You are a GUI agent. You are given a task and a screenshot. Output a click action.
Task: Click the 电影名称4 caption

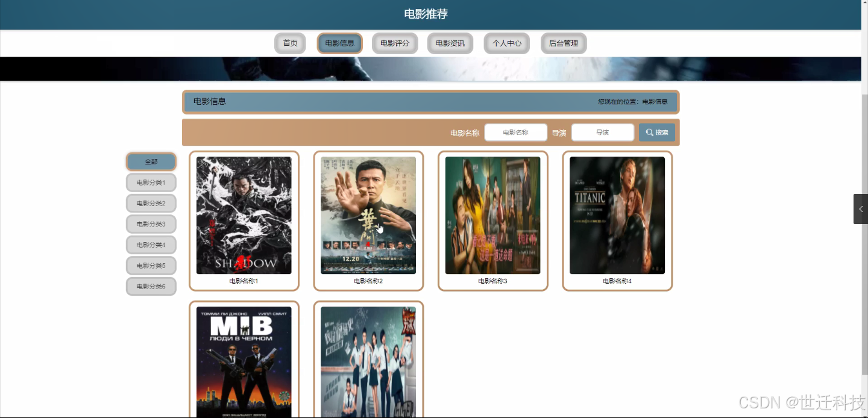pos(617,281)
